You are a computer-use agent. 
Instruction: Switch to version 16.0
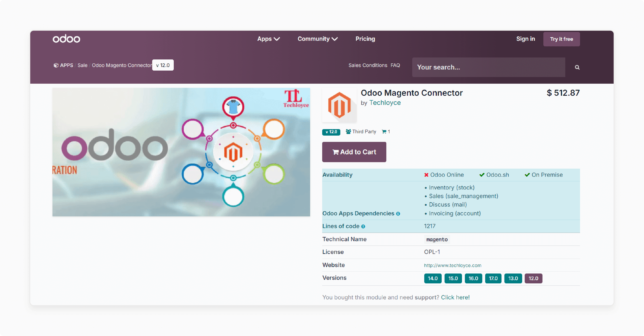coord(473,278)
